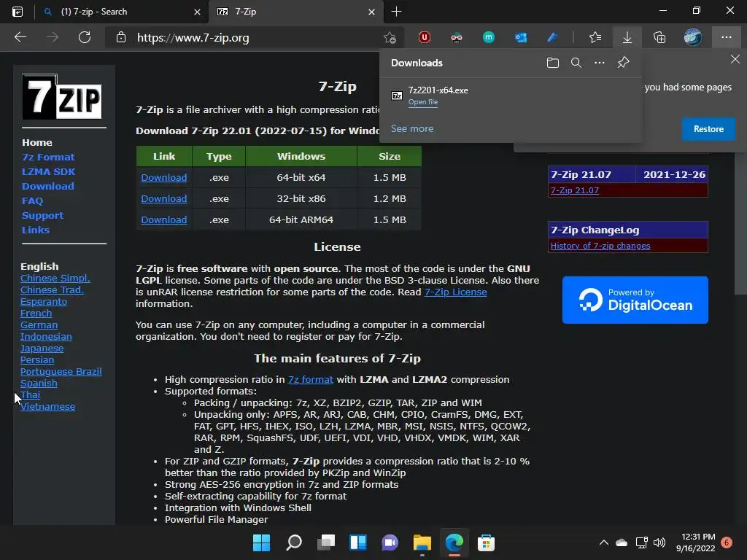Open the glasses-face extension icon
This screenshot has width=747, height=560.
pos(457,37)
